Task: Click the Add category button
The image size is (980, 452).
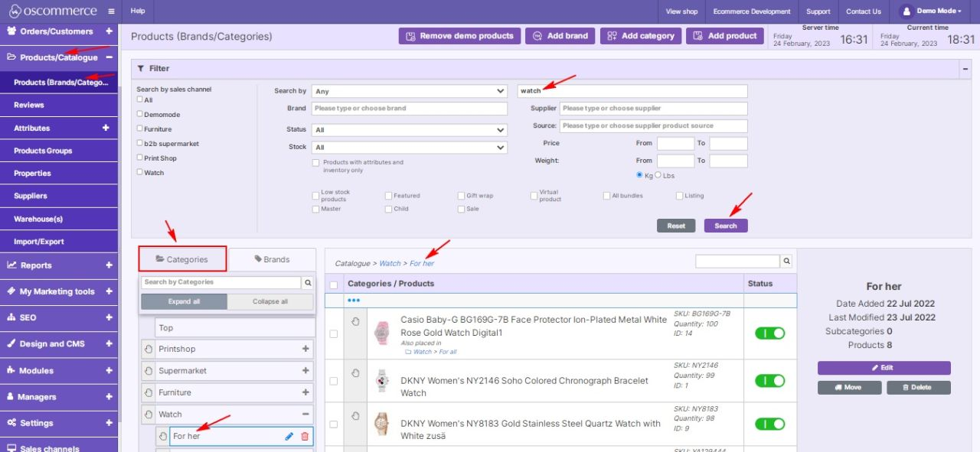Action: 641,36
